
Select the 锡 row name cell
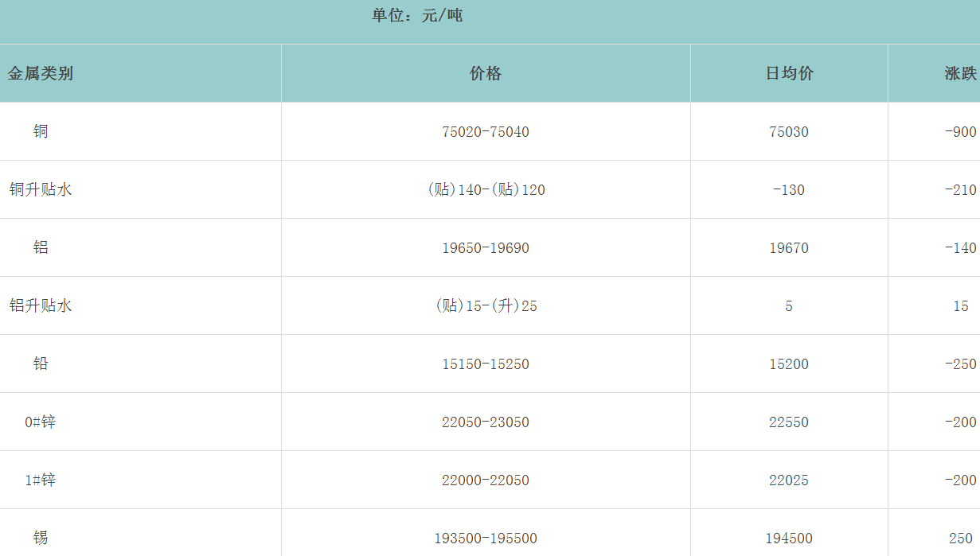tap(41, 538)
